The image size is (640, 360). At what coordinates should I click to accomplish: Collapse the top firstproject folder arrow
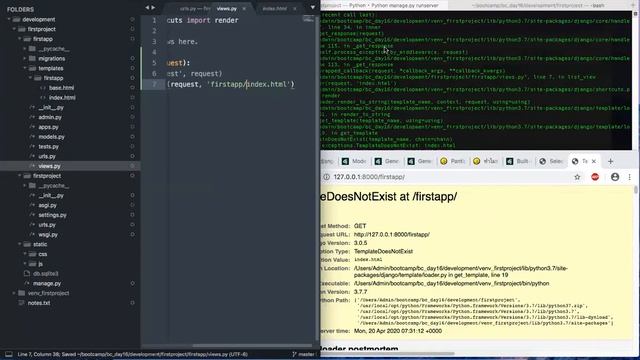tap(14, 29)
